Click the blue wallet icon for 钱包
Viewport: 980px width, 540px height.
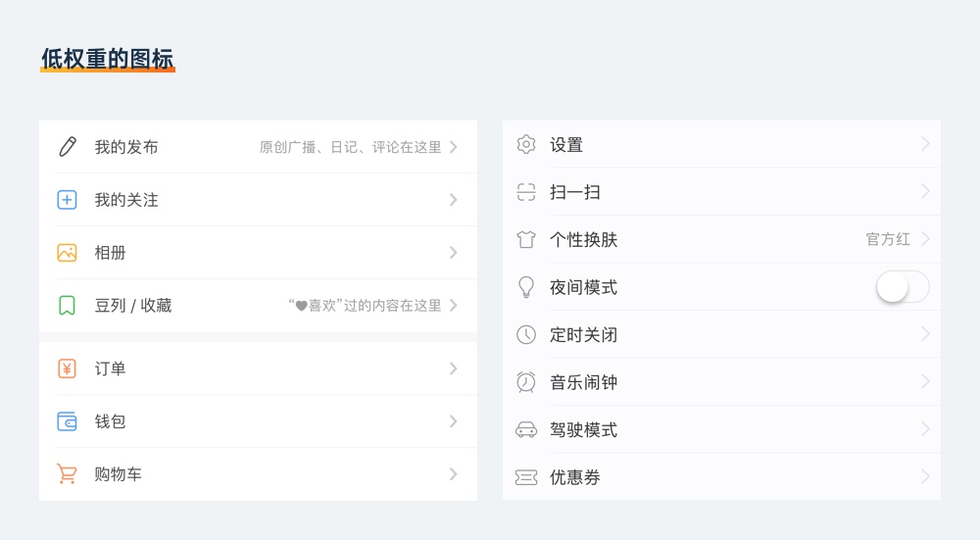click(x=67, y=422)
